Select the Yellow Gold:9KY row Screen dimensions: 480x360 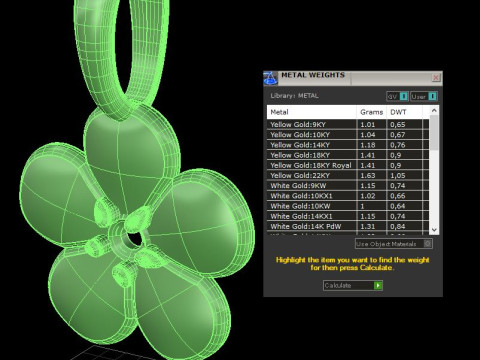(x=348, y=124)
